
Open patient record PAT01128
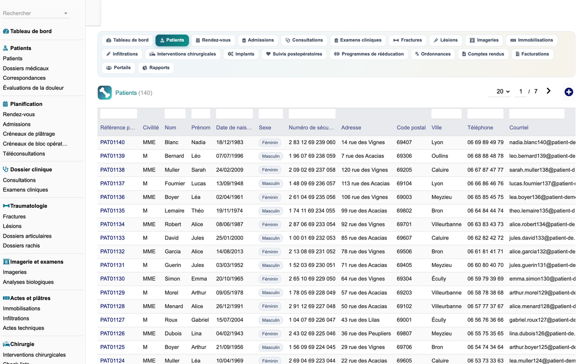113,306
